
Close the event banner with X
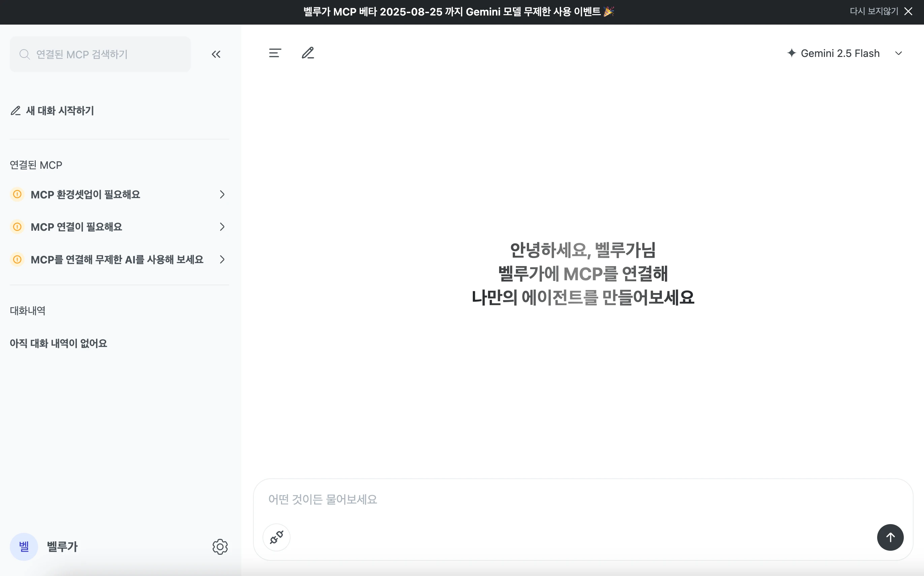point(908,11)
